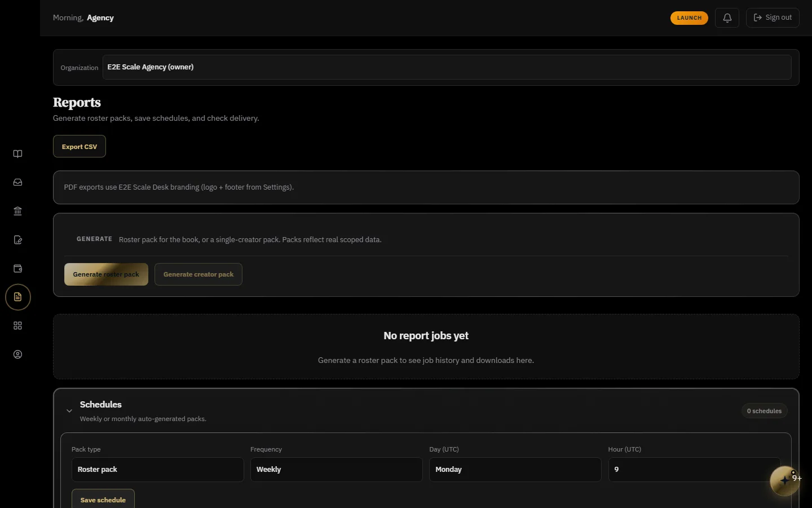Click 'Morning, Agency' greeting text
The width and height of the screenshot is (812, 508).
(x=83, y=18)
